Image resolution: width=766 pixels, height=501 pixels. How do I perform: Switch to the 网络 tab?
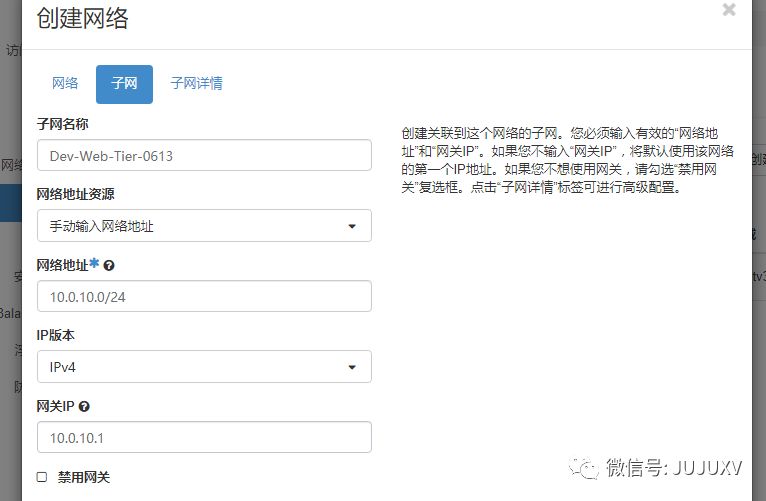pos(65,84)
